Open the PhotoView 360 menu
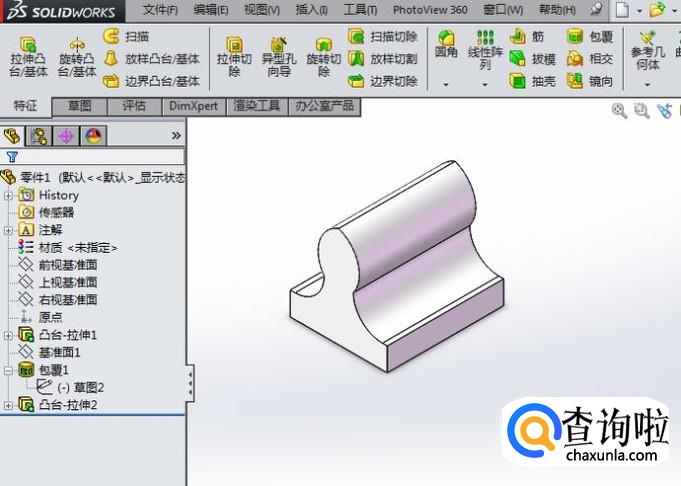This screenshot has height=486, width=681. point(430,10)
